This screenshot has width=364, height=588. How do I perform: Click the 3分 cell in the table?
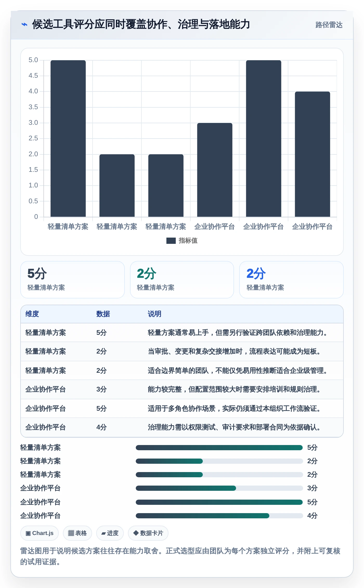coord(101,389)
